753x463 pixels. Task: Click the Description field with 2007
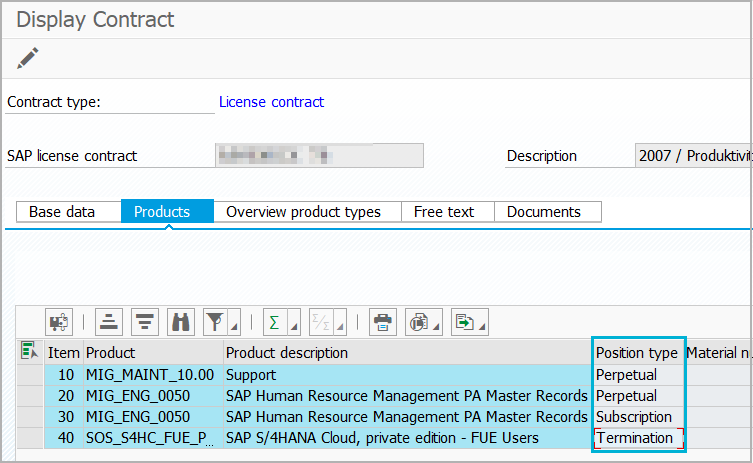point(694,156)
